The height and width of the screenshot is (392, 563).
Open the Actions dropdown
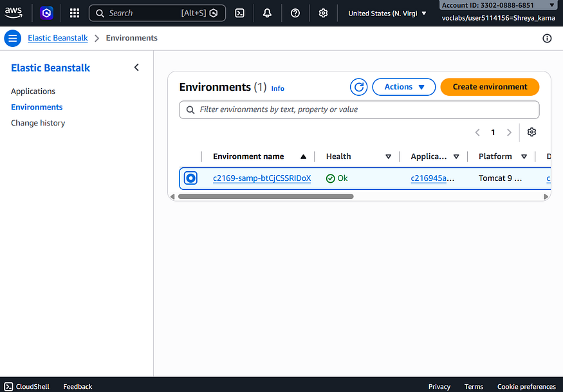click(x=404, y=87)
